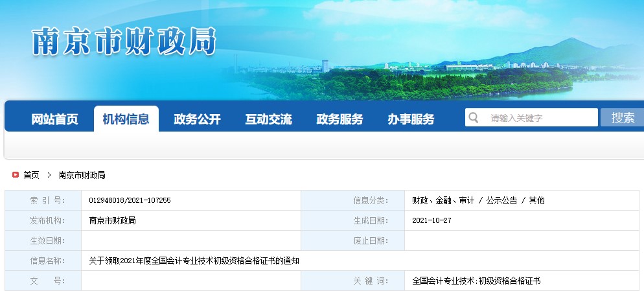Click the breadcrumb arrow separator after 首页
644x291 pixels.
click(49, 175)
